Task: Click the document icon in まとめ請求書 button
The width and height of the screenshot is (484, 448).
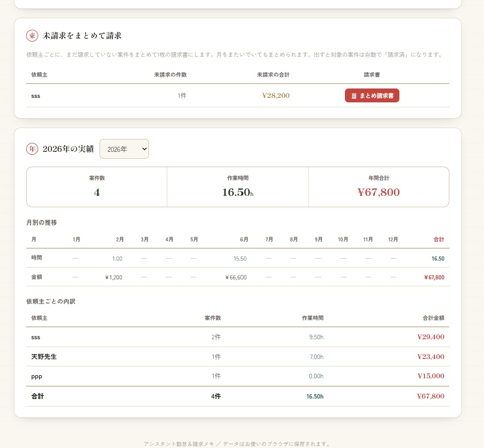Action: [354, 96]
